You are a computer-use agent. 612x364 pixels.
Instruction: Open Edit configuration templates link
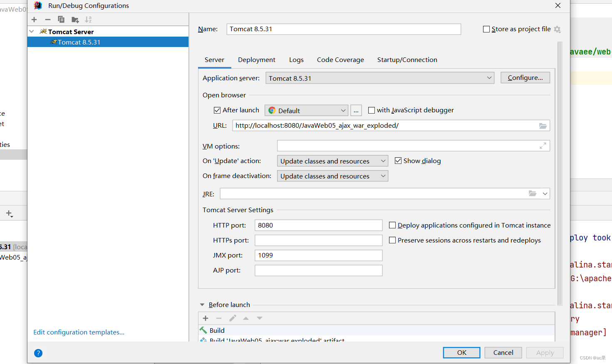click(x=79, y=332)
